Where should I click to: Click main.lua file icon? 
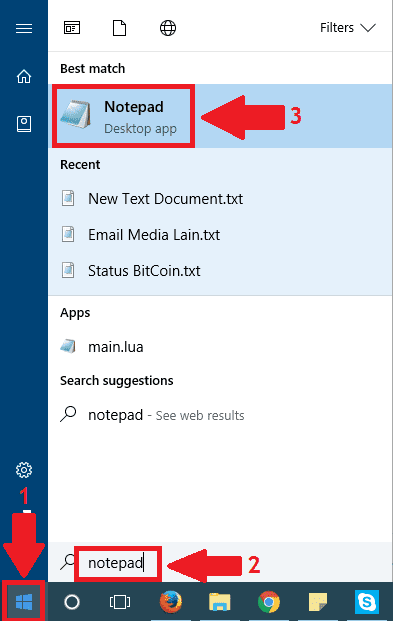coord(68,347)
